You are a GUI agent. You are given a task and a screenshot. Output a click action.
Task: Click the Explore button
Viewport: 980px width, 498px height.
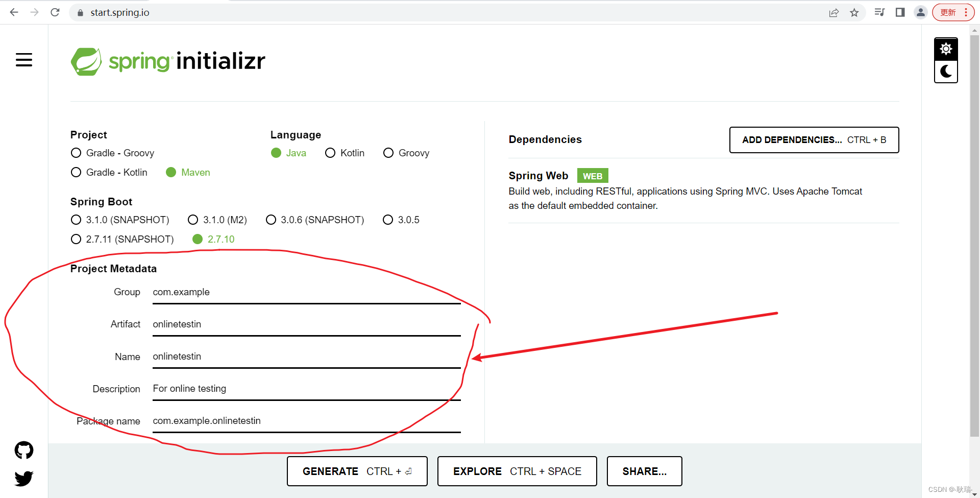pyautogui.click(x=517, y=471)
